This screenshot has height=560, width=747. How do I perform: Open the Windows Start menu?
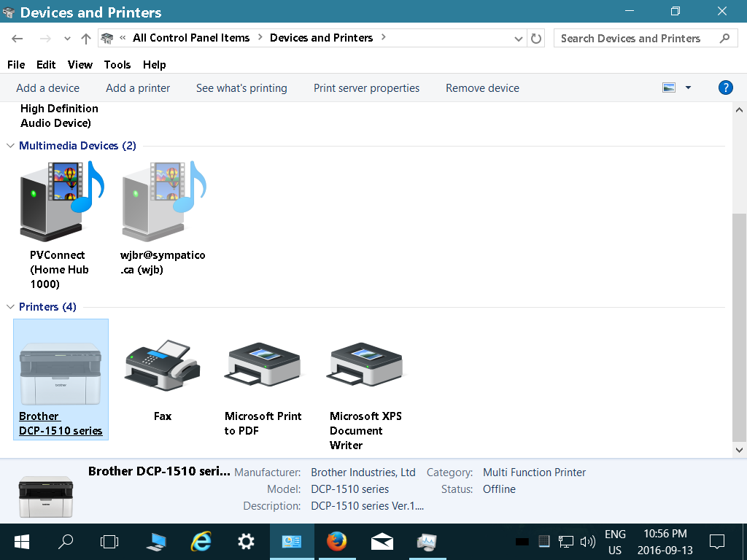coord(22,542)
